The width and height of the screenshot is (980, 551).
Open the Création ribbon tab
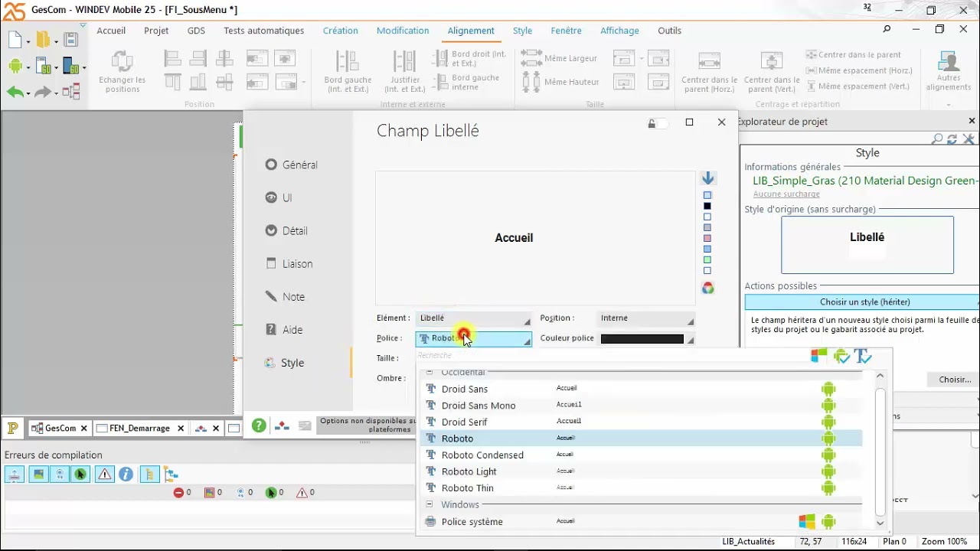click(340, 31)
